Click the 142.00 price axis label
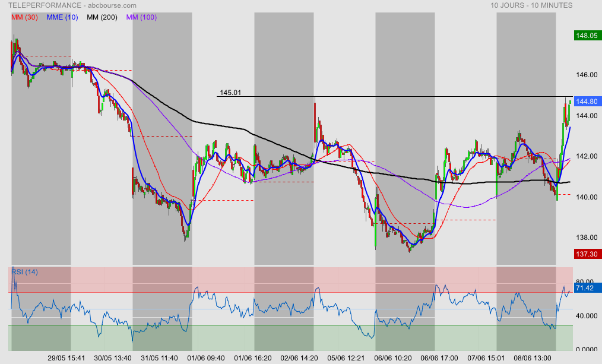The height and width of the screenshot is (364, 602). pos(587,156)
